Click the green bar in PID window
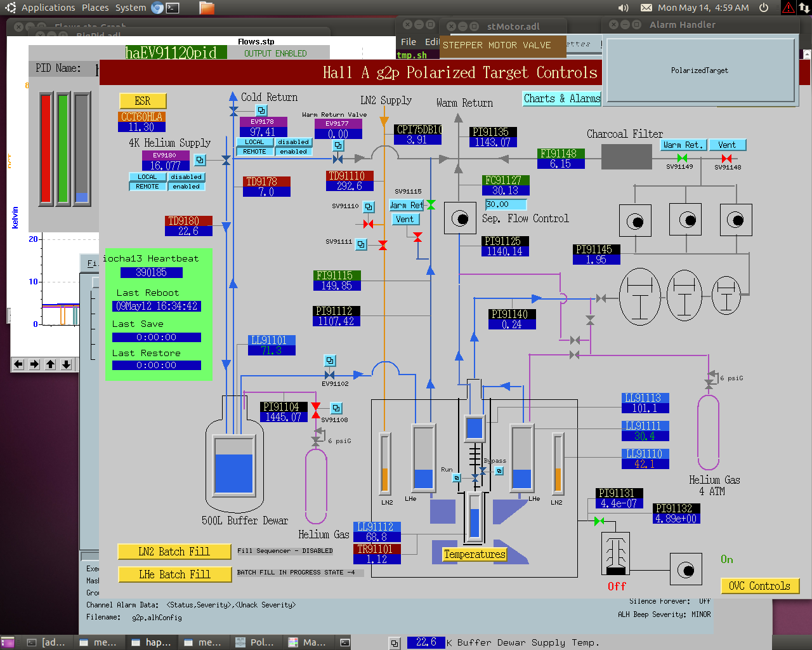This screenshot has width=812, height=650. click(63, 149)
